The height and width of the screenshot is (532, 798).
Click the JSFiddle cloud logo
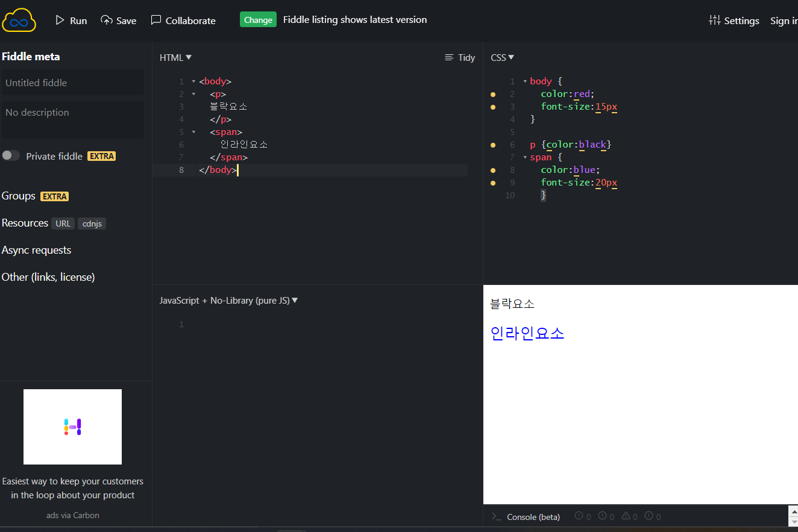pyautogui.click(x=19, y=20)
